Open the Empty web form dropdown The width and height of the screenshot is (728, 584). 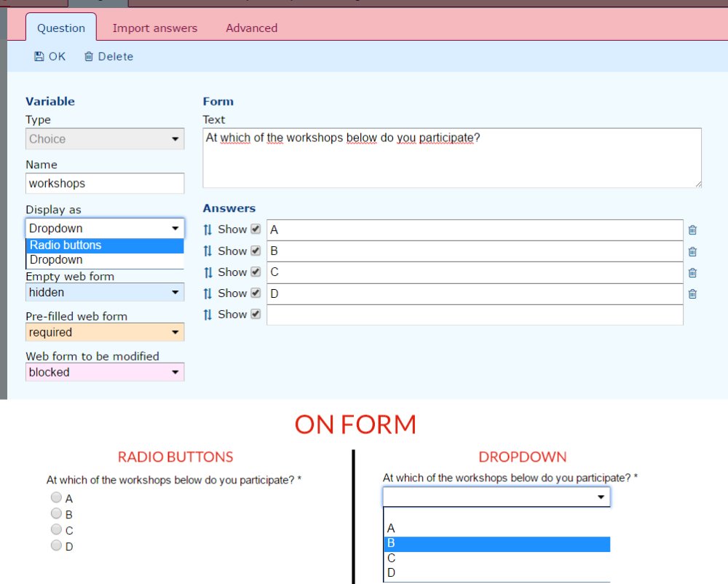(x=105, y=293)
